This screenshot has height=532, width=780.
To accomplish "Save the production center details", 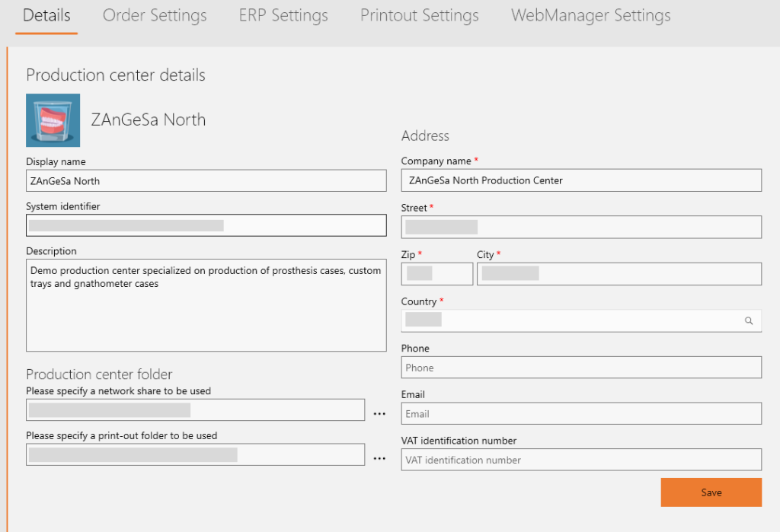I will pos(711,492).
